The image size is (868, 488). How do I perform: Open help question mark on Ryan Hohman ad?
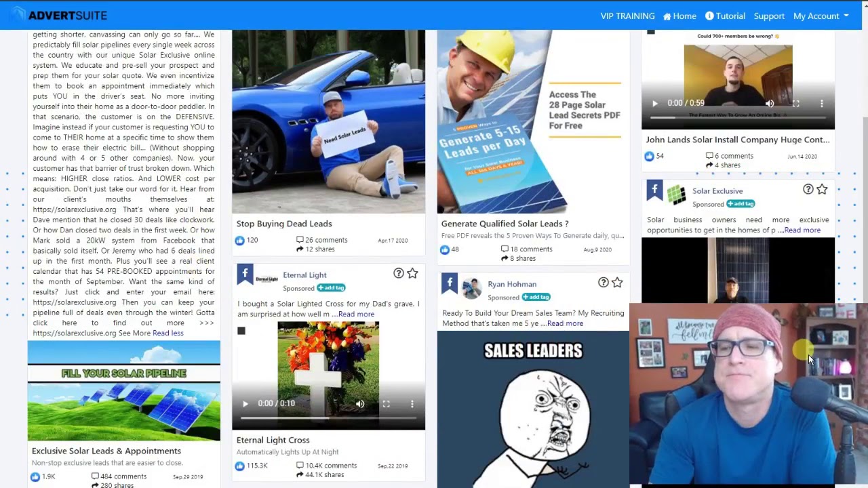603,282
